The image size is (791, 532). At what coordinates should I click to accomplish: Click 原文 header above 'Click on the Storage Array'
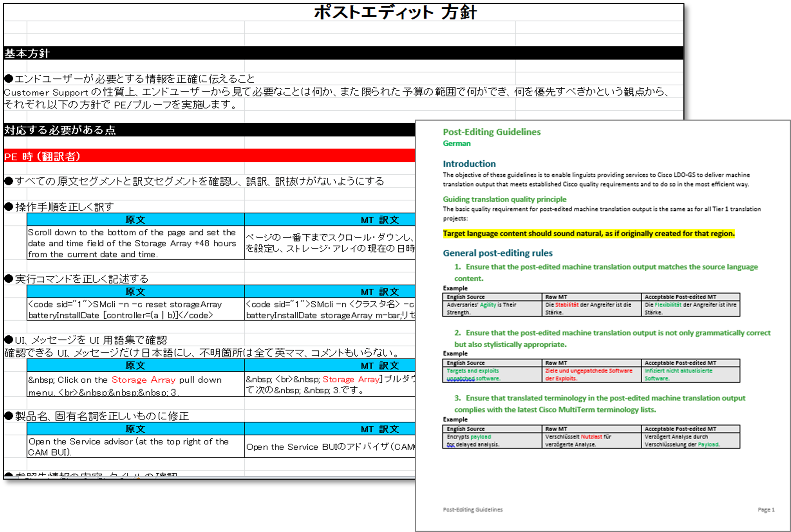[x=136, y=365]
